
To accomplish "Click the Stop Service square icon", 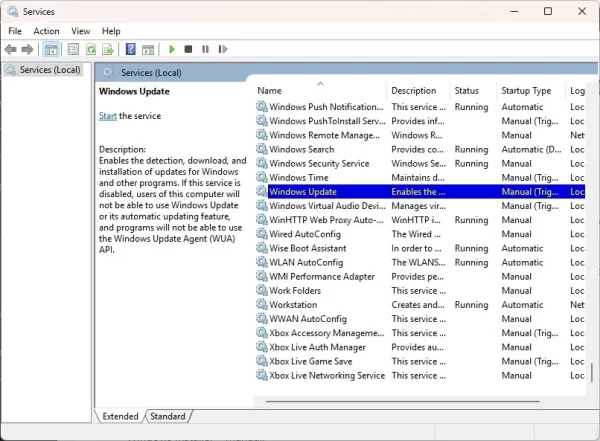I will coord(188,49).
